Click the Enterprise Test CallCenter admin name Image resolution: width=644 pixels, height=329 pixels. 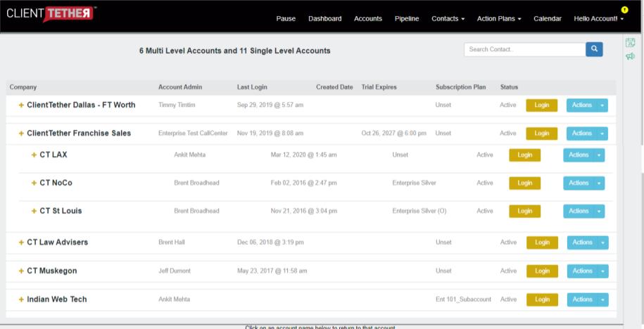193,134
